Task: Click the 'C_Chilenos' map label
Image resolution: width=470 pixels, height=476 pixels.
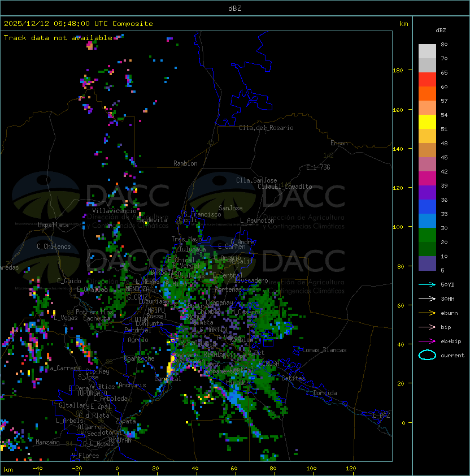Action: tap(54, 246)
